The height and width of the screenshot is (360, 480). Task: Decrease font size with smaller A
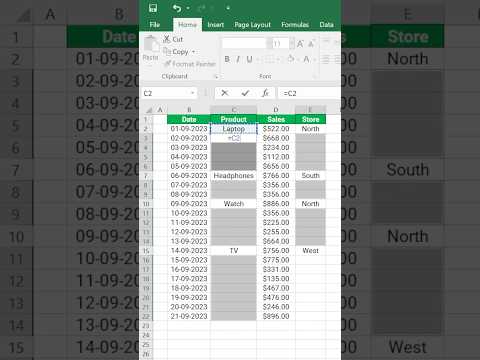(x=311, y=44)
